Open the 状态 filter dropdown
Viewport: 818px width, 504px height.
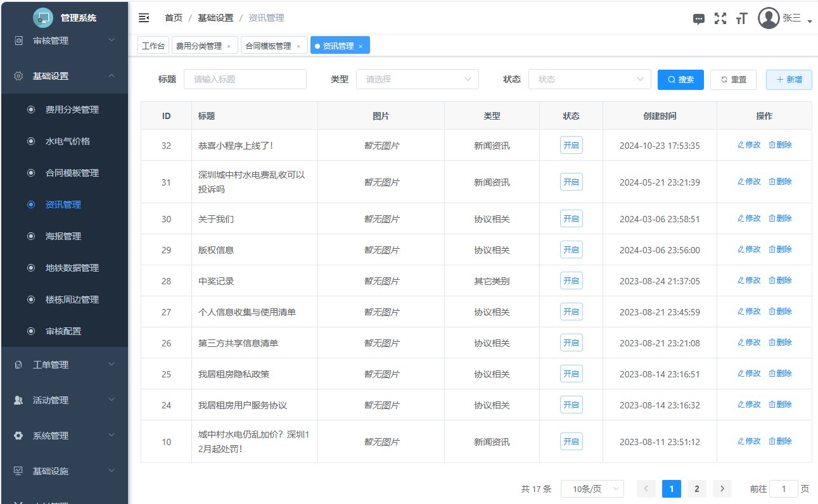pyautogui.click(x=589, y=79)
